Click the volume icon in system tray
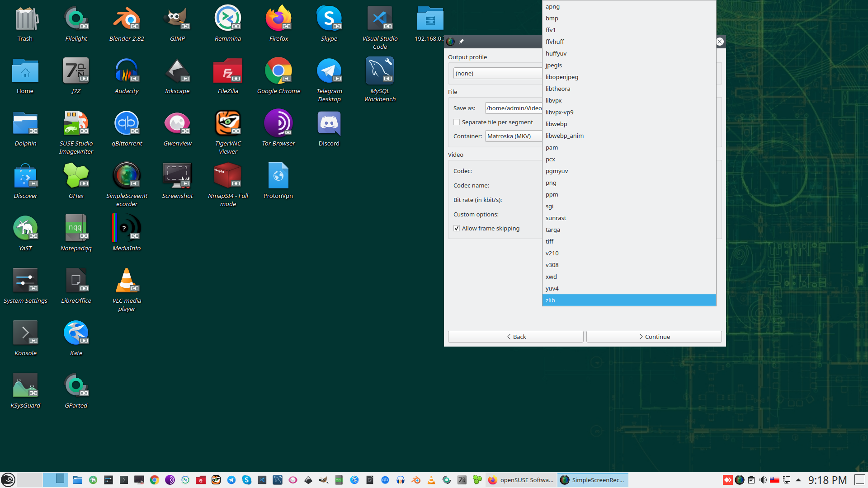This screenshot has width=868, height=488. pyautogui.click(x=763, y=480)
